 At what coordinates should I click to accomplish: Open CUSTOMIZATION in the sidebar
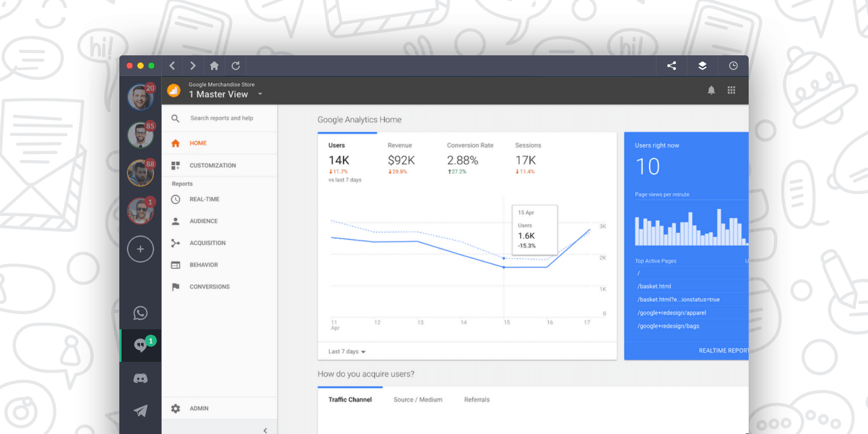(x=219, y=165)
